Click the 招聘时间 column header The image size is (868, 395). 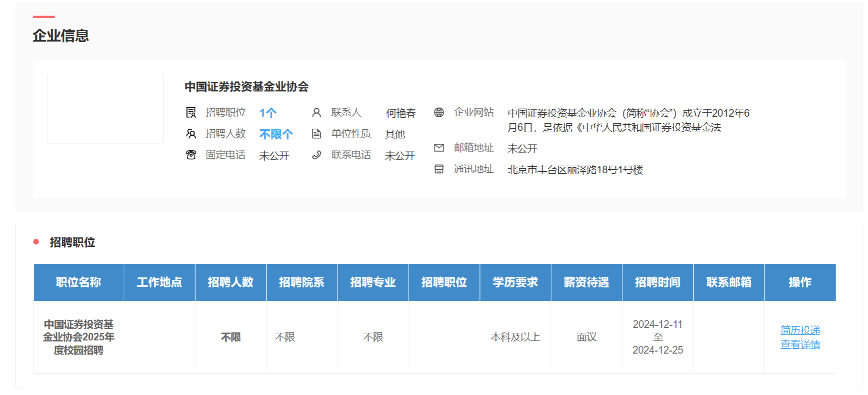point(658,282)
